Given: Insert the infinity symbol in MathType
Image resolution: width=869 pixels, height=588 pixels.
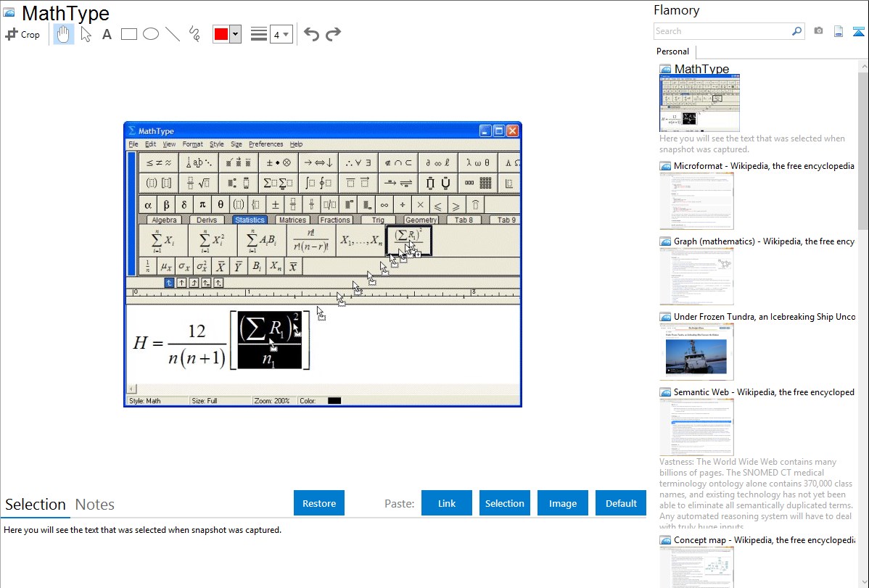Looking at the screenshot, I should pos(384,205).
